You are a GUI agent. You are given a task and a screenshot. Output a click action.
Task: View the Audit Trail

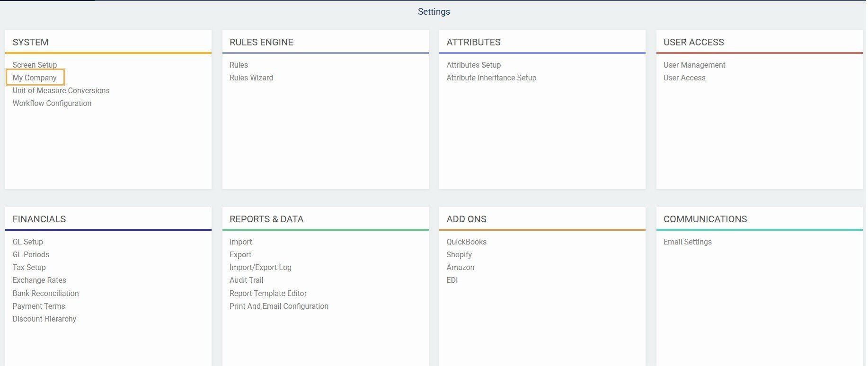click(246, 280)
